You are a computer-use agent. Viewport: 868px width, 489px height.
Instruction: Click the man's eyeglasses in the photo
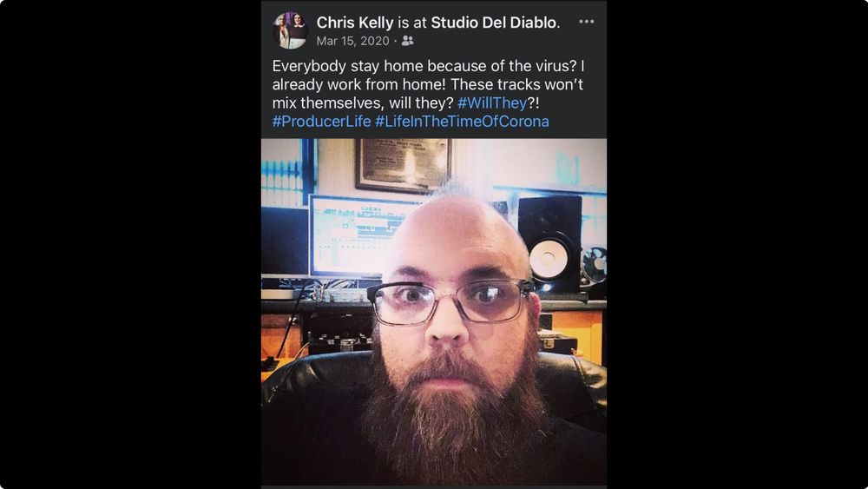[450, 302]
